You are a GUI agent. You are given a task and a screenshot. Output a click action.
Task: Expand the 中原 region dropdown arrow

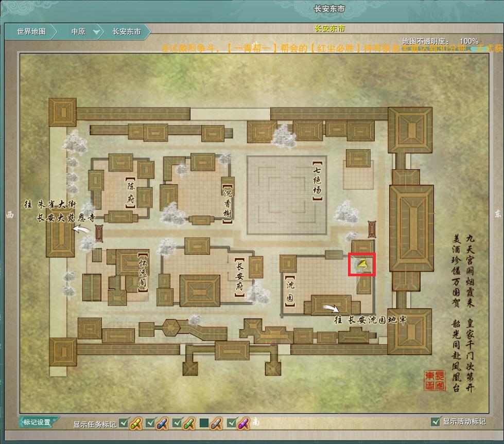(96, 32)
